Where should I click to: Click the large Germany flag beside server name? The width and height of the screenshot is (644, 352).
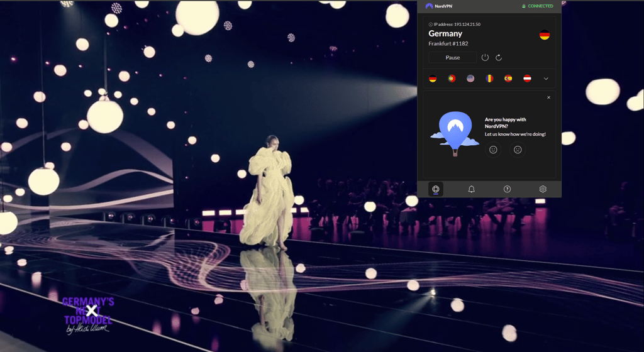point(545,35)
